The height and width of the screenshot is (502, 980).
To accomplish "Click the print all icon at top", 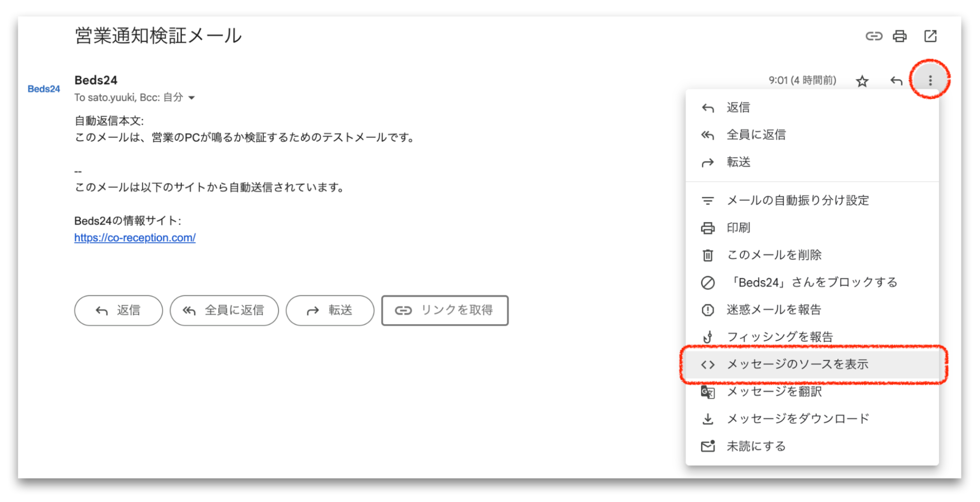I will (900, 36).
